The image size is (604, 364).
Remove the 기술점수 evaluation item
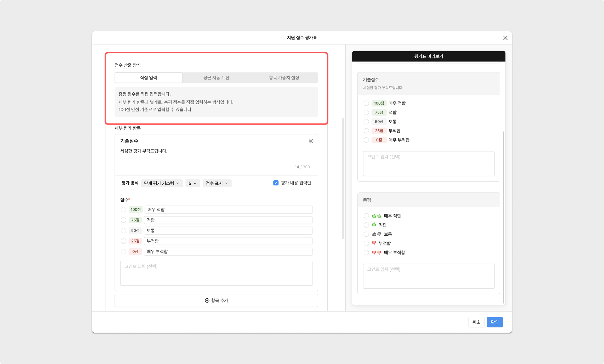311,141
